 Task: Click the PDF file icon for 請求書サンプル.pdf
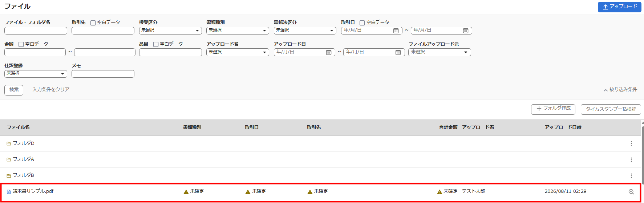(x=9, y=192)
